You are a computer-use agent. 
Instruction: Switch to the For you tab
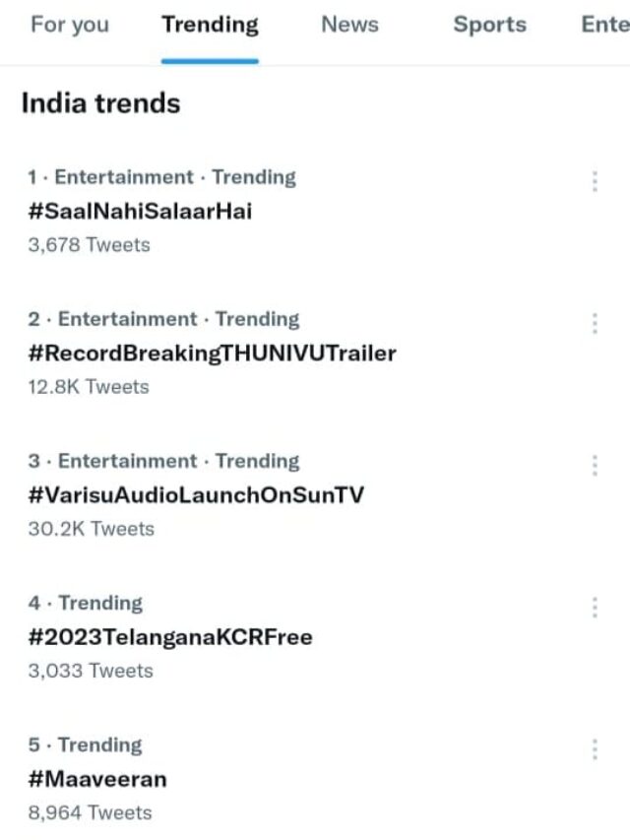pos(69,26)
